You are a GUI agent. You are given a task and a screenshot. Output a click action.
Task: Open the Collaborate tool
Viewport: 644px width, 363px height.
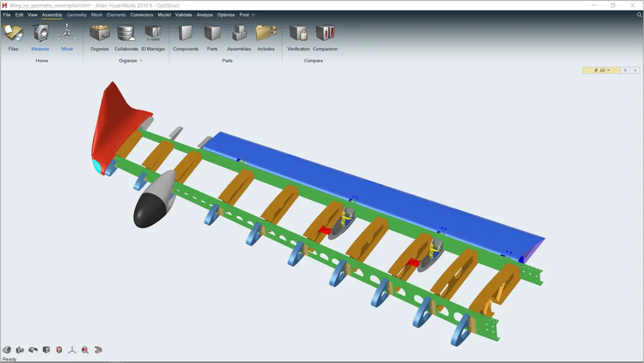click(x=126, y=37)
